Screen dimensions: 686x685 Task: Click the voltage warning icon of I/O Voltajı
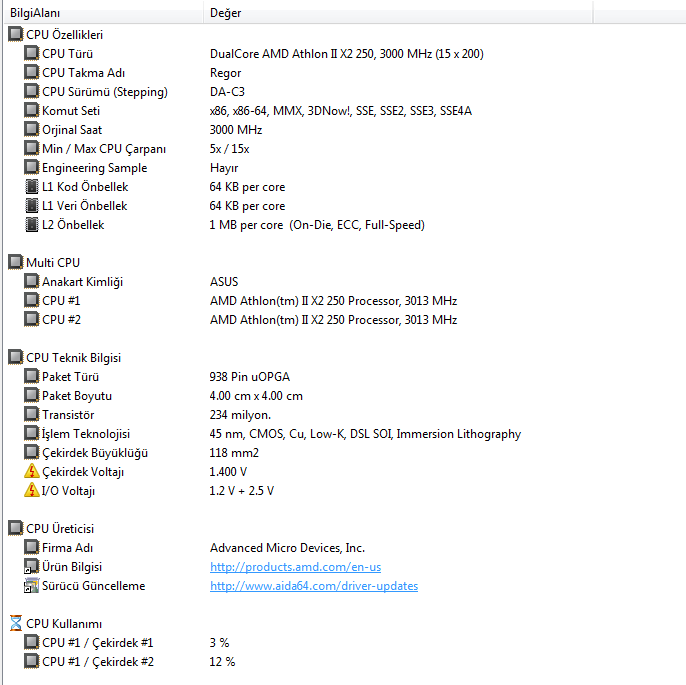coord(32,490)
